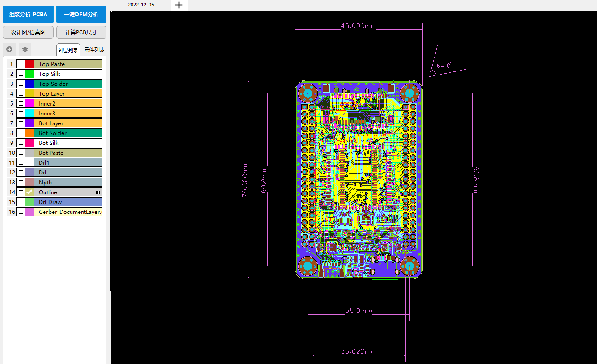Toggle the Top Paste layer checkbox
The image size is (597, 364).
pyautogui.click(x=21, y=64)
